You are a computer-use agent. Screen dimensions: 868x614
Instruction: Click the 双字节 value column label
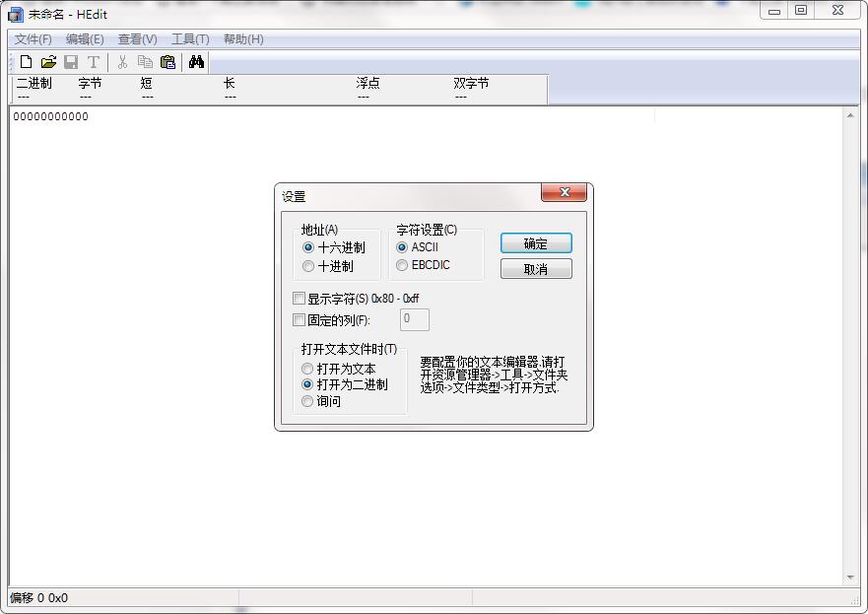471,83
